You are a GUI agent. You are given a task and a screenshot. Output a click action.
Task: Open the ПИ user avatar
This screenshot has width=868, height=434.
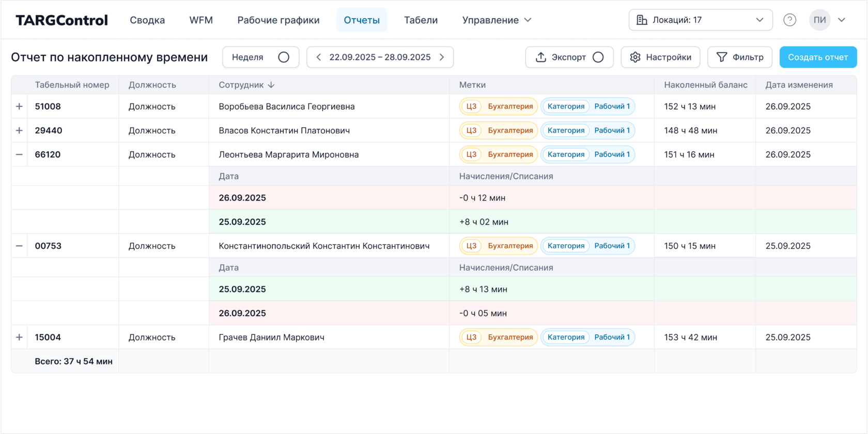[x=819, y=20]
